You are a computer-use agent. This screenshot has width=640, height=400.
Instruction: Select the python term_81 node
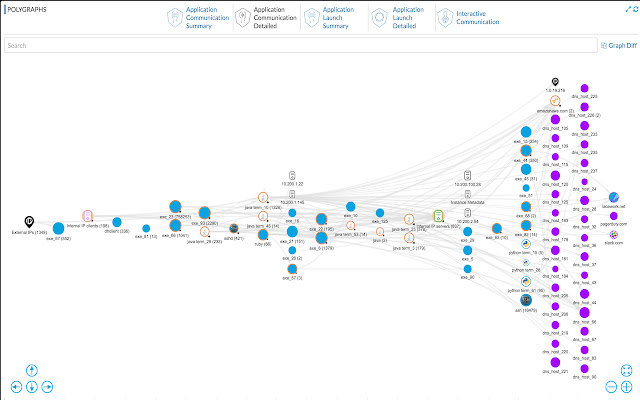[x=526, y=281]
